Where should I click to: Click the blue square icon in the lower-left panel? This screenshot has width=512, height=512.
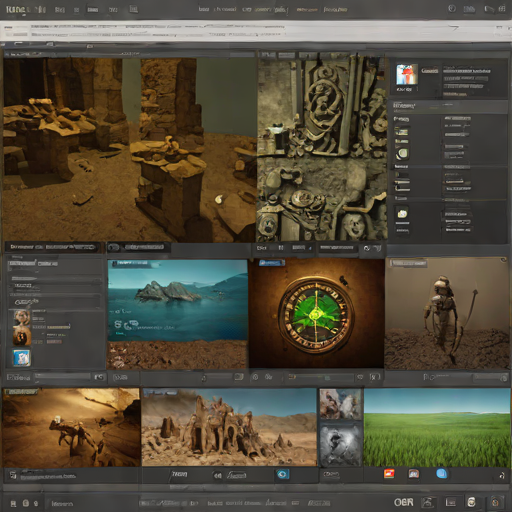(x=22, y=358)
